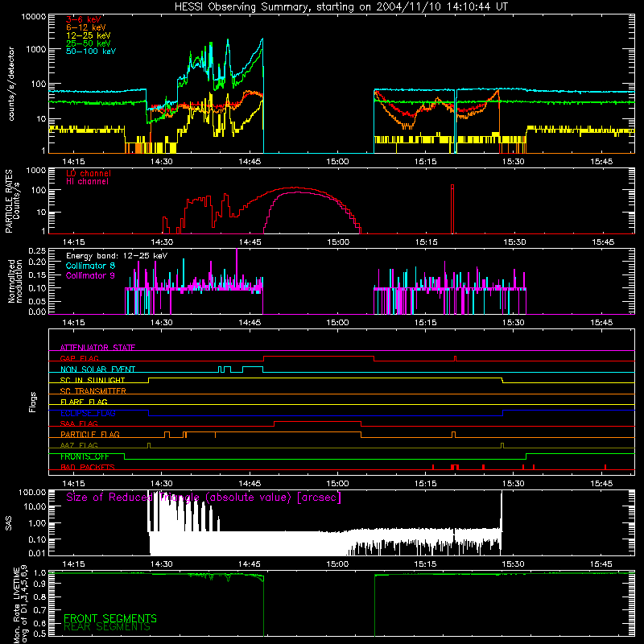644x644 pixels.
Task: Select the 6-12 keV legend label
Action: click(x=86, y=27)
